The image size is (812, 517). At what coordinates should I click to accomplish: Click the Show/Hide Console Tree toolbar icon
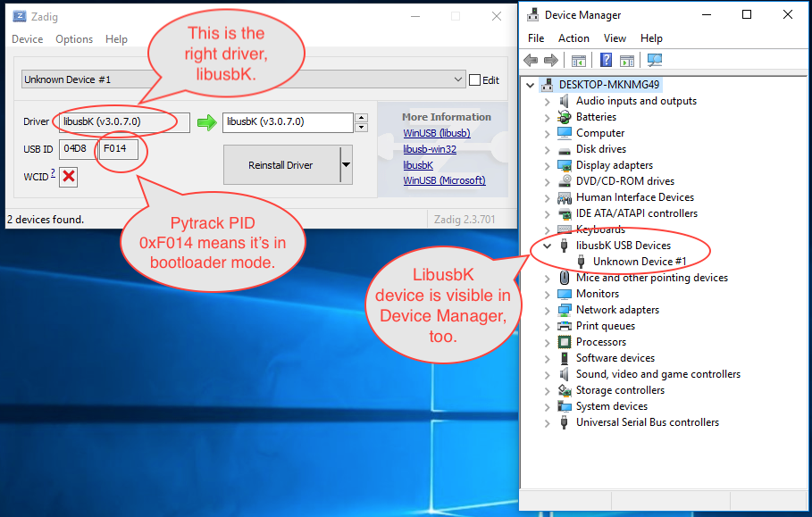click(x=578, y=61)
